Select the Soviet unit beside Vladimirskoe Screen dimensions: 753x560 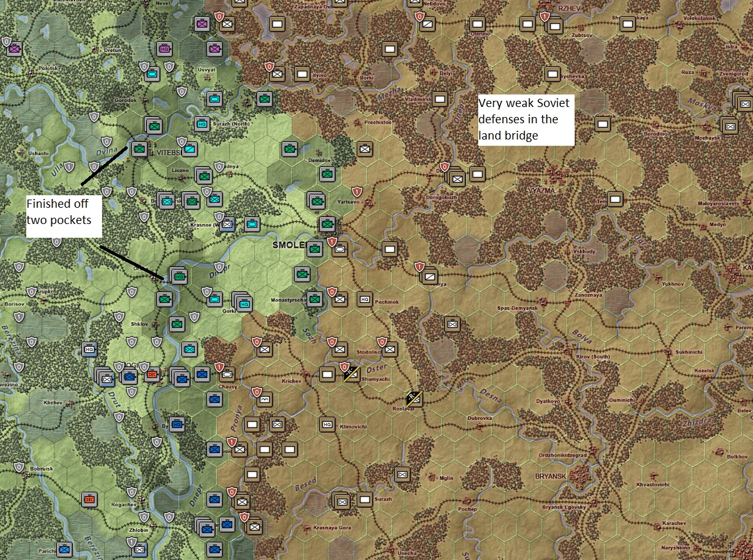click(x=440, y=99)
